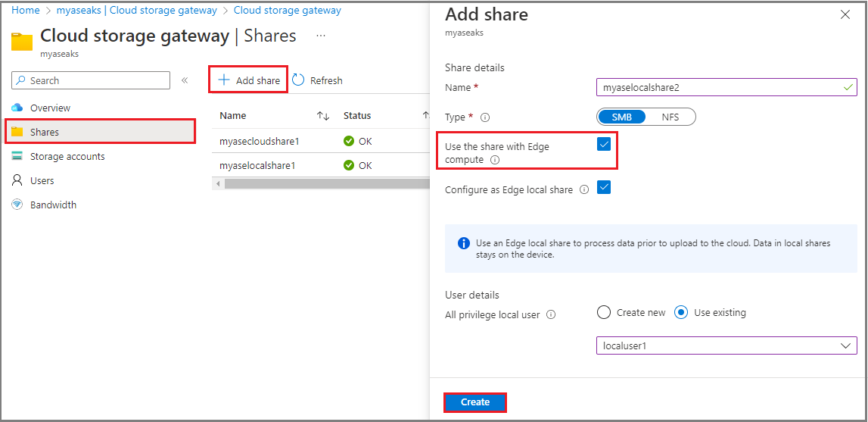Viewport: 868px width, 422px height.
Task: Click the Home breadcrumb link
Action: pyautogui.click(x=26, y=11)
